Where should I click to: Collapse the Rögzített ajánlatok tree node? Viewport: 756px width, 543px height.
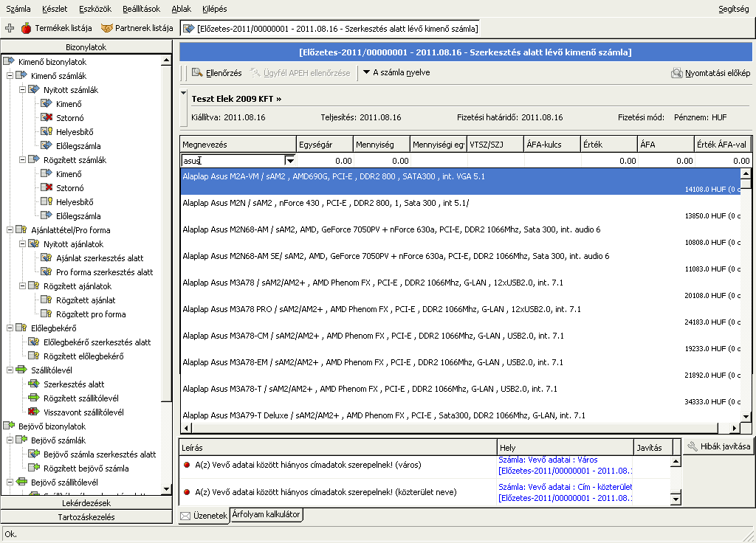click(22, 286)
